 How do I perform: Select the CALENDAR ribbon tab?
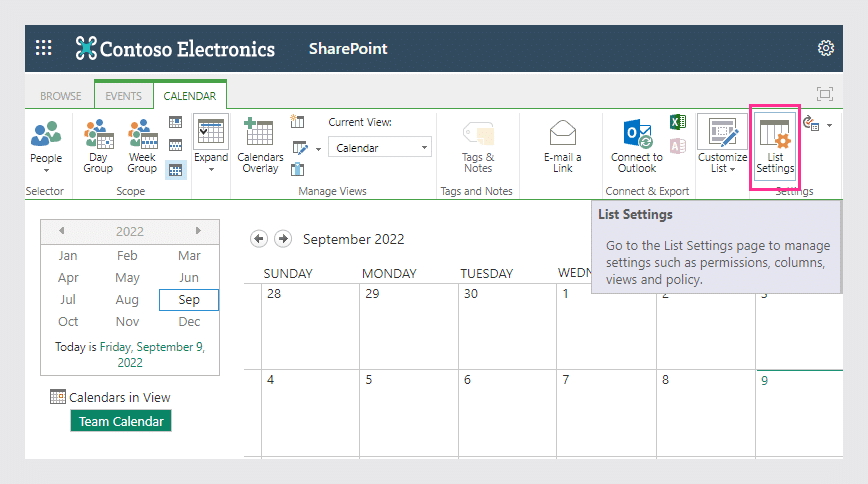point(189,96)
